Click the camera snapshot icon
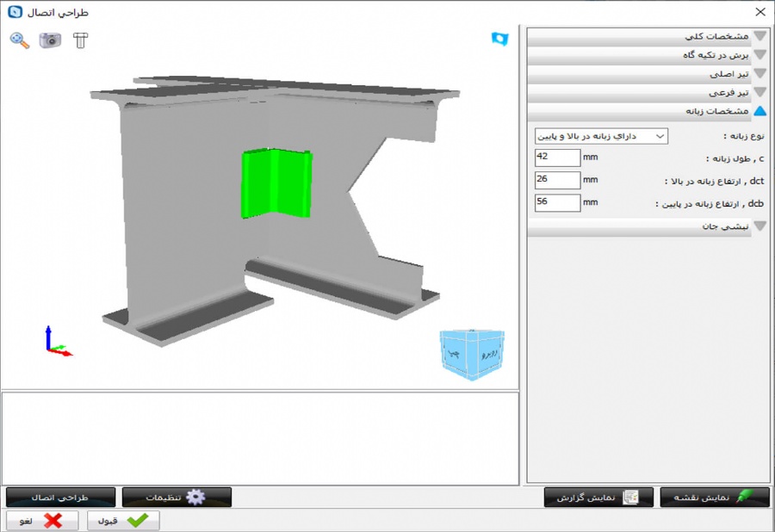Viewport: 775px width, 532px height. [x=50, y=40]
